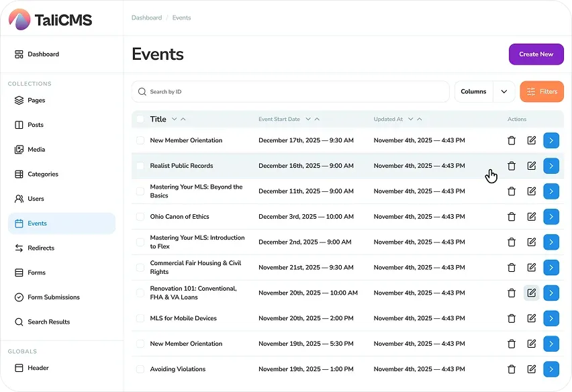Edit the Avoiding Violations event
The width and height of the screenshot is (572, 392).
[x=532, y=369]
